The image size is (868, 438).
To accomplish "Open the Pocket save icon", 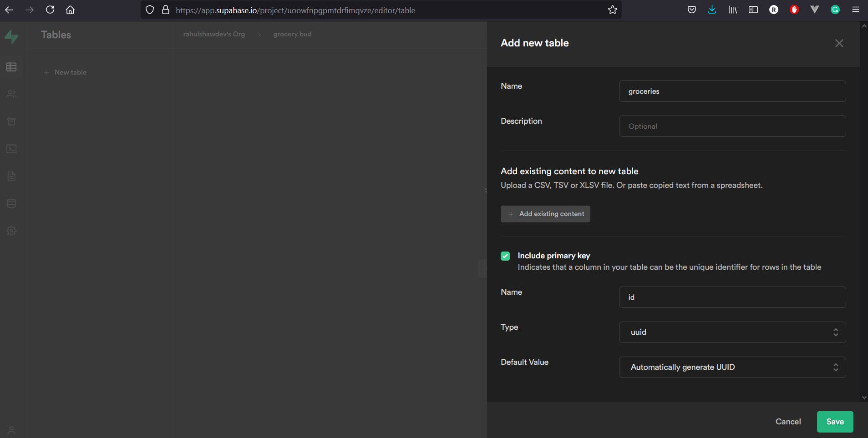I will [x=692, y=10].
